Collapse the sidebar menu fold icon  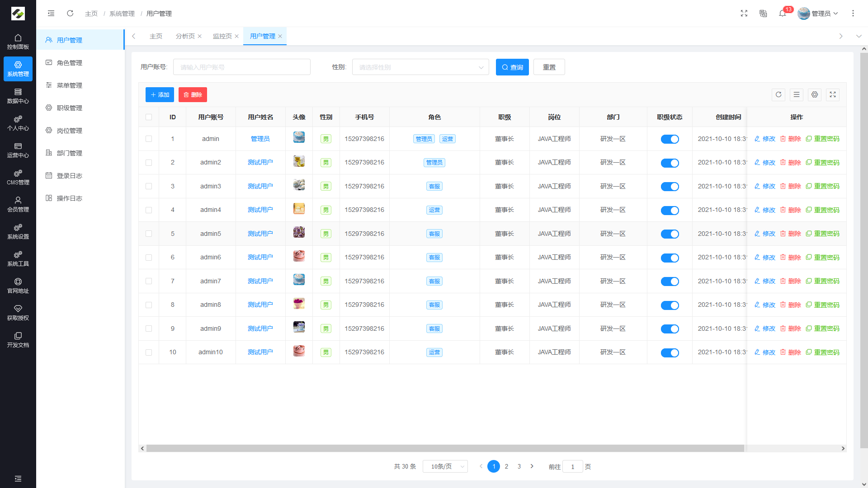pos(51,14)
